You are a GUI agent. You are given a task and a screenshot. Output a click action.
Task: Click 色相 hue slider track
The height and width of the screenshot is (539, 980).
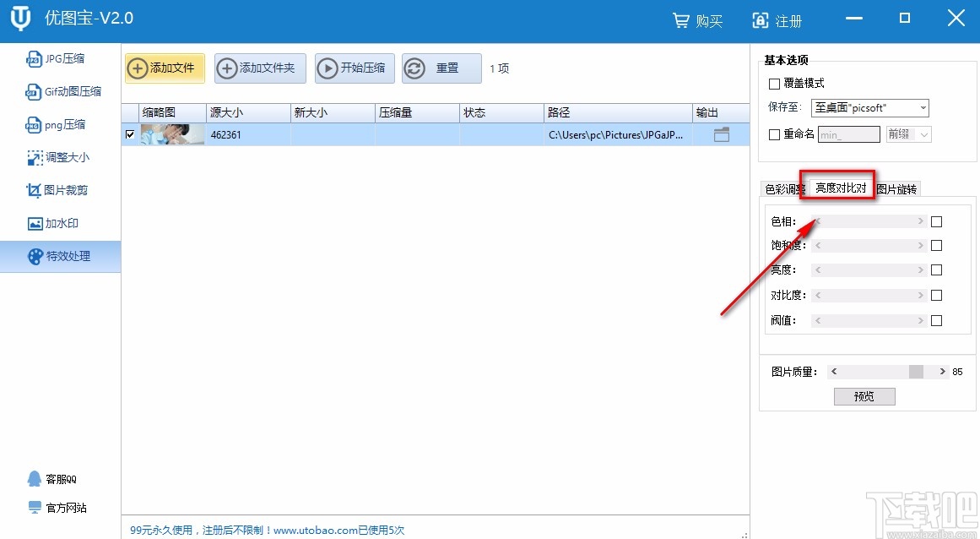point(869,221)
